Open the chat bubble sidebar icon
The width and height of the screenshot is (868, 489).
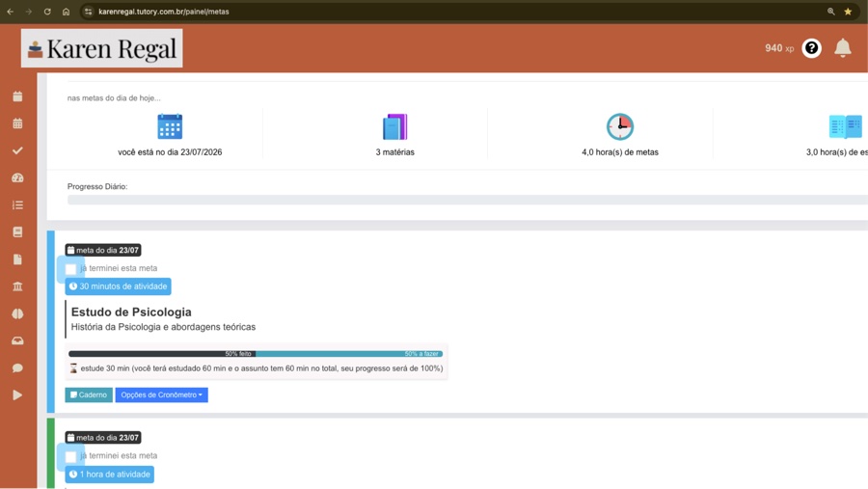pyautogui.click(x=17, y=367)
